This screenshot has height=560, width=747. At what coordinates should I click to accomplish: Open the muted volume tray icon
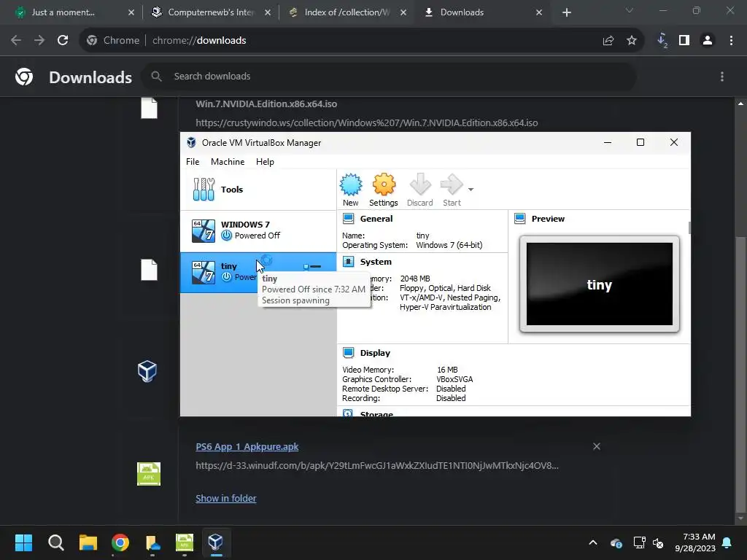pos(658,542)
